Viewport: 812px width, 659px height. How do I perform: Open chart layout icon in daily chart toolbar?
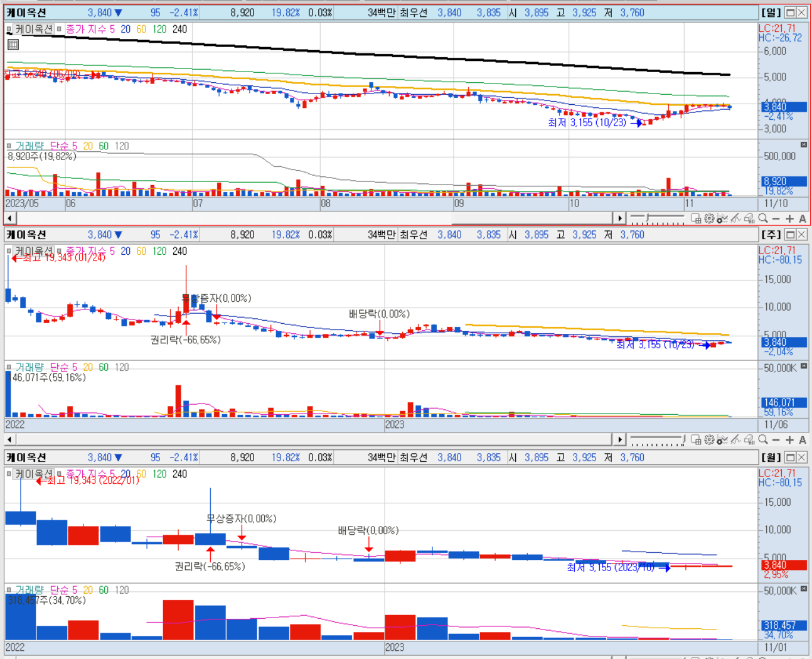pos(696,218)
